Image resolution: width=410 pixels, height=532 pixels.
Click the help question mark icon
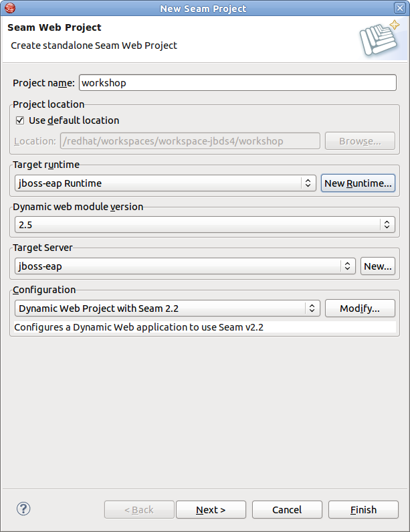(x=23, y=509)
